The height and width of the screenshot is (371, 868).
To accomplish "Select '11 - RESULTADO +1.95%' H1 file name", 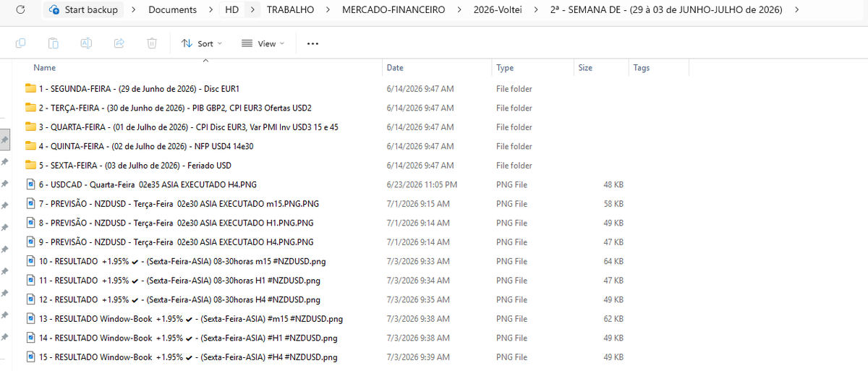I will 179,281.
